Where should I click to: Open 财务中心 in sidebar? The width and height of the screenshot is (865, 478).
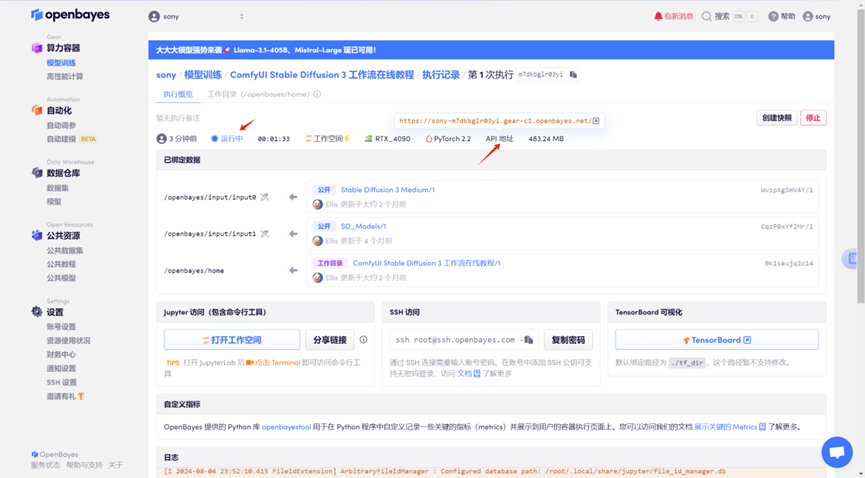61,354
